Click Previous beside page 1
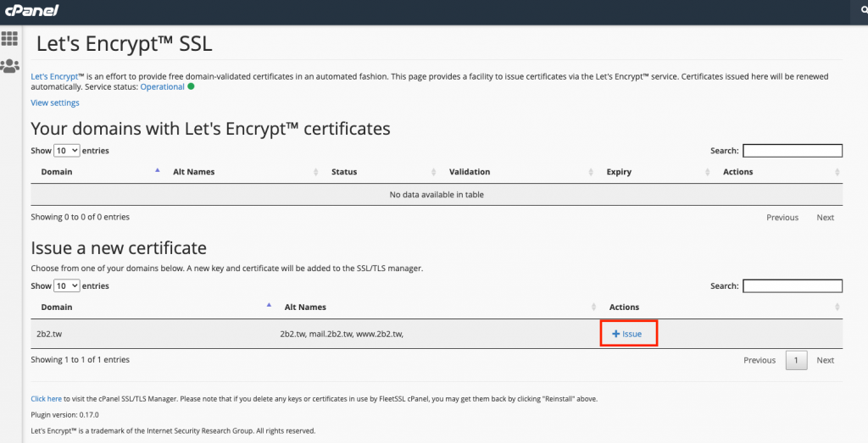This screenshot has width=868, height=443. pos(759,361)
